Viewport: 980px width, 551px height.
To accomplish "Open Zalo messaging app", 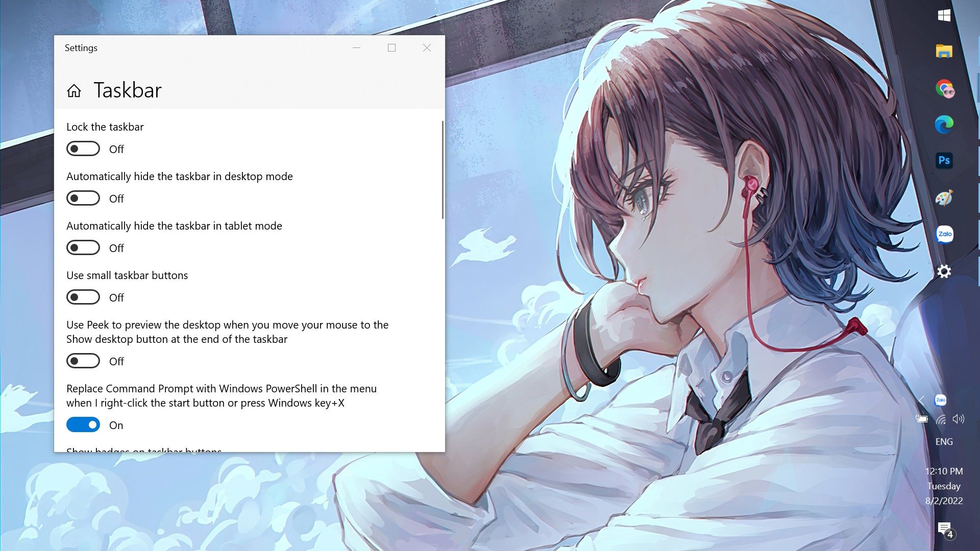I will (x=944, y=234).
